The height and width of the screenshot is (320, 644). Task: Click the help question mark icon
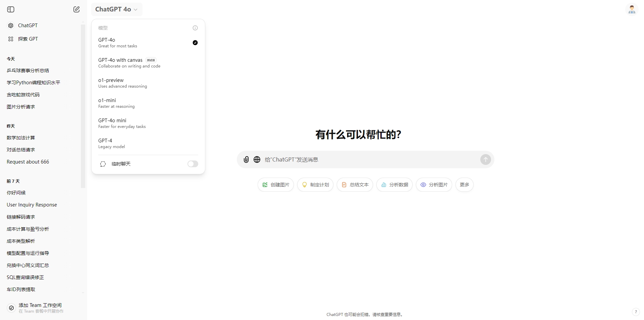coord(636,312)
